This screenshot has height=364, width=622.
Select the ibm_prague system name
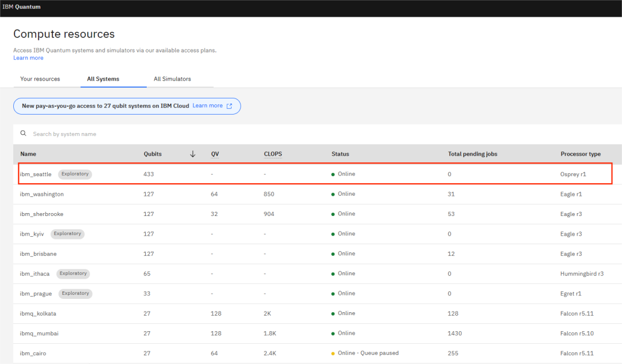[36, 293]
